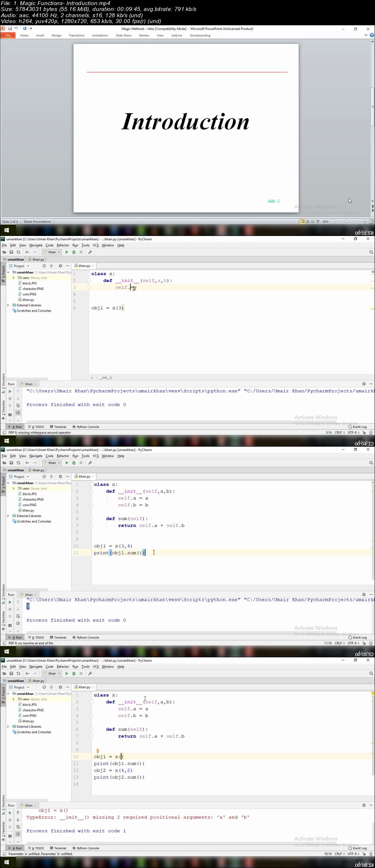Switch PowerPoint to Slide Sorter view
The image size is (375, 868).
(308, 222)
